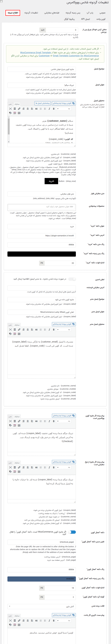Apply blockquote in email content editor
This screenshot has width=111, height=644.
click(x=36, y=109)
